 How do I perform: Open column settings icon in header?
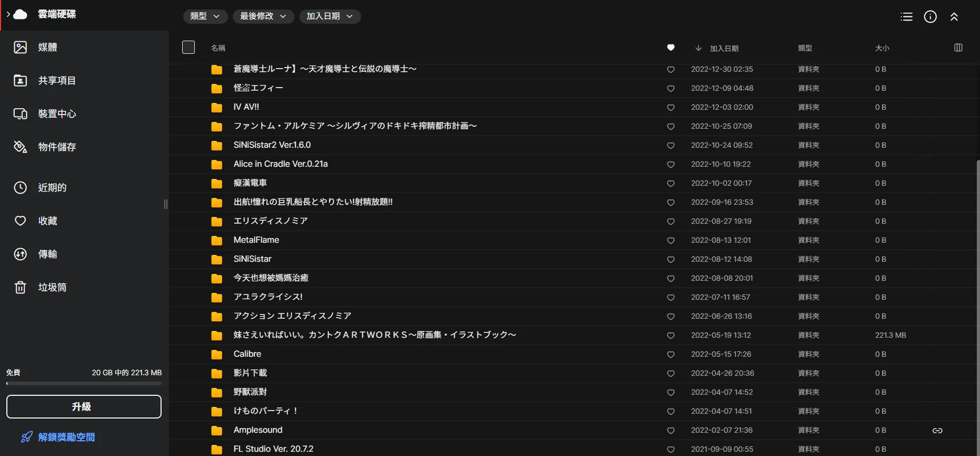pos(958,47)
